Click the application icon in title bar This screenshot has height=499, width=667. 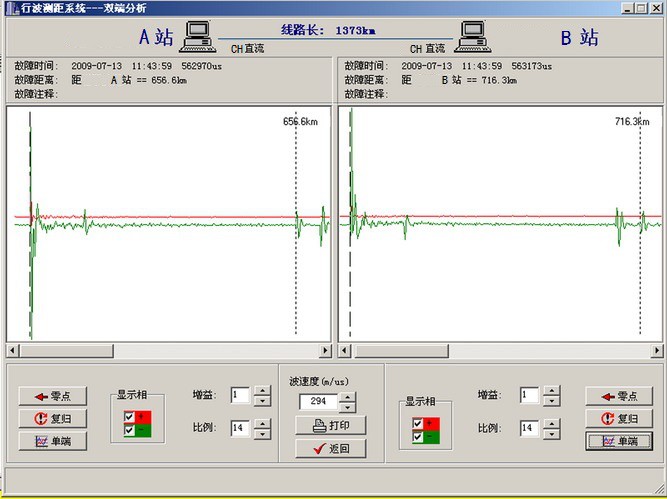tap(12, 8)
